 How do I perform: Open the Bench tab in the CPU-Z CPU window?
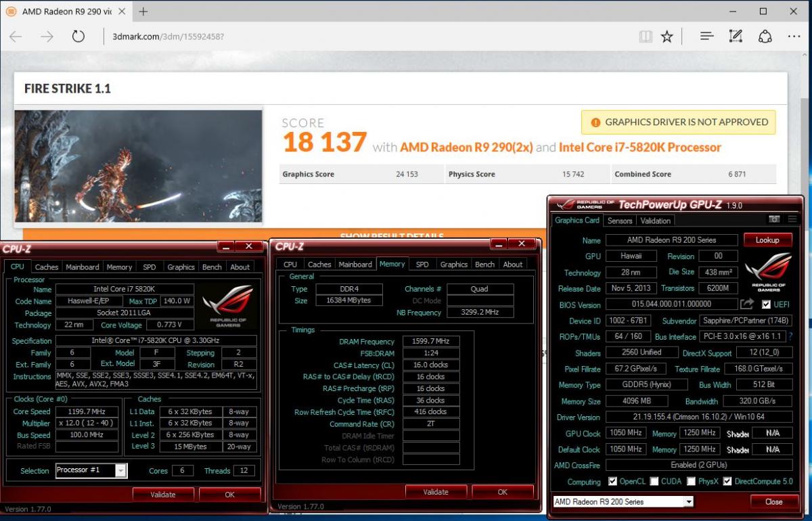[212, 267]
